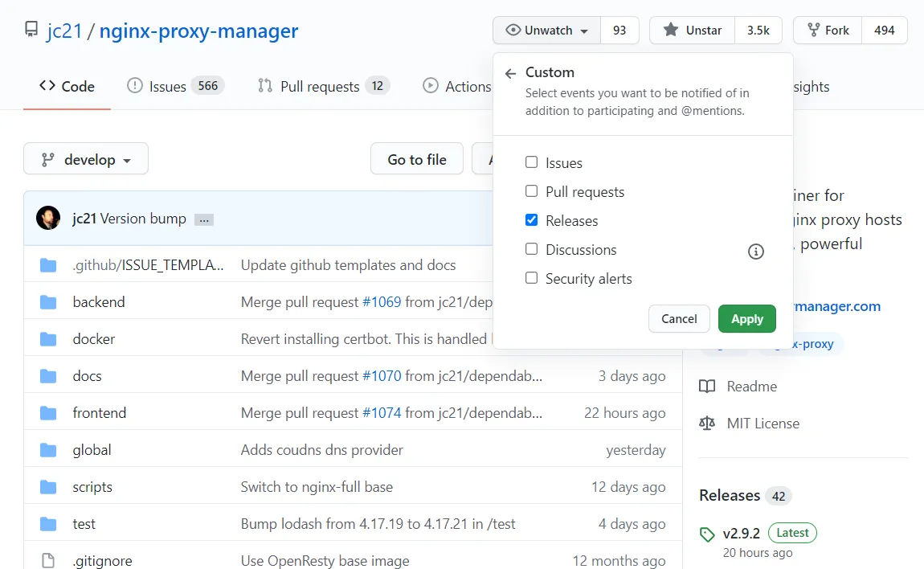Open the Releases heading link
This screenshot has width=924, height=569.
point(730,495)
